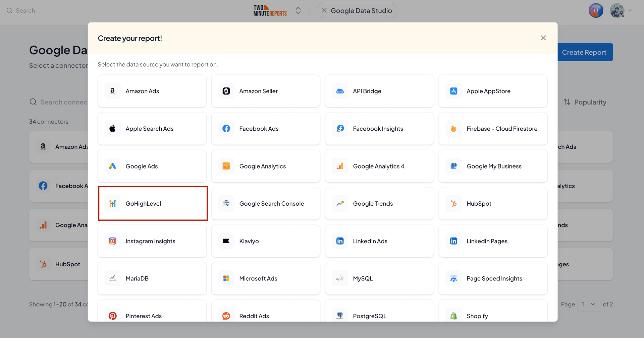Select the Amazon Ads logo icon in dialog
The height and width of the screenshot is (338, 644).
point(113,91)
